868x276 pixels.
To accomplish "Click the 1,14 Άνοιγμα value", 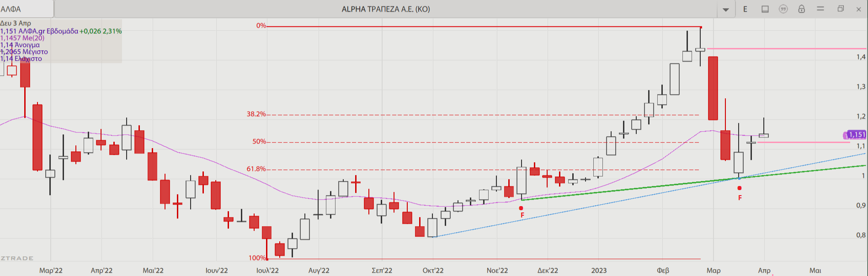I will pos(20,45).
